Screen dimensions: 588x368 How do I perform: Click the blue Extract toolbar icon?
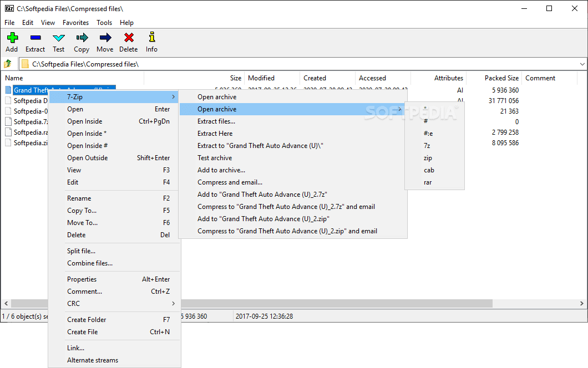tap(36, 38)
